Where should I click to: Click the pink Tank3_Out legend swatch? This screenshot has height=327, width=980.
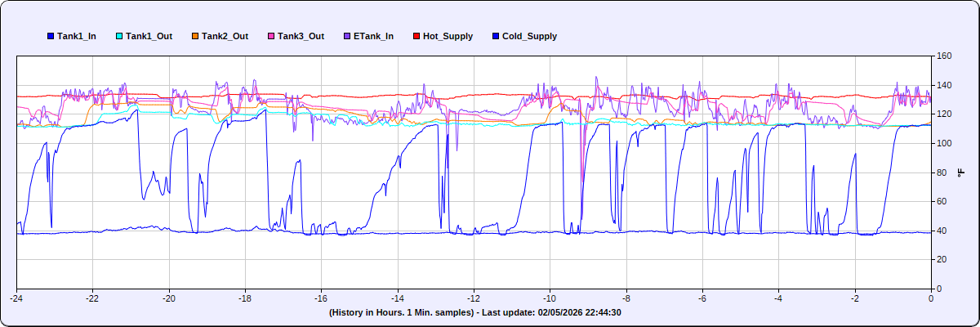tap(270, 37)
